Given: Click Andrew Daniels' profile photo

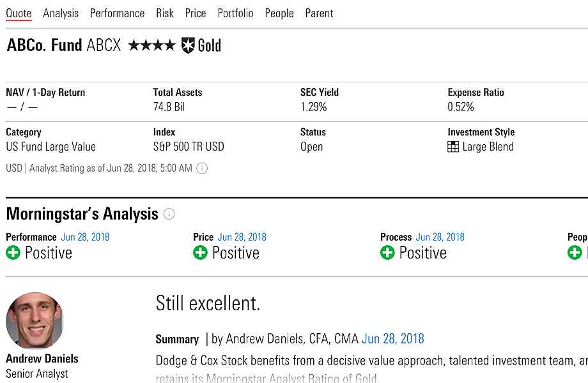Looking at the screenshot, I should coord(35,320).
